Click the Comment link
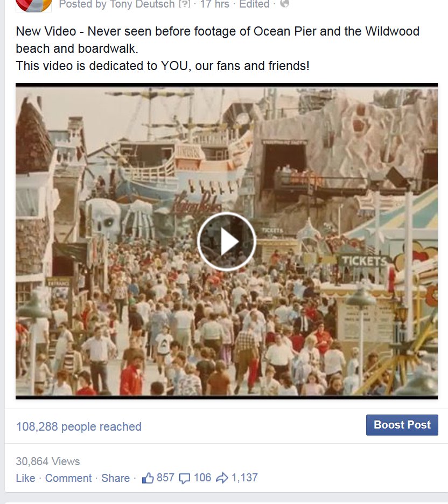Screen dimensions: 448x504 pyautogui.click(x=68, y=478)
